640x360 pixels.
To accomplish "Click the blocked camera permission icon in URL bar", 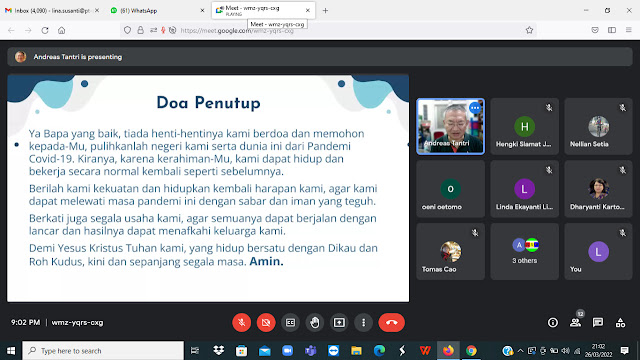I will pos(173,30).
